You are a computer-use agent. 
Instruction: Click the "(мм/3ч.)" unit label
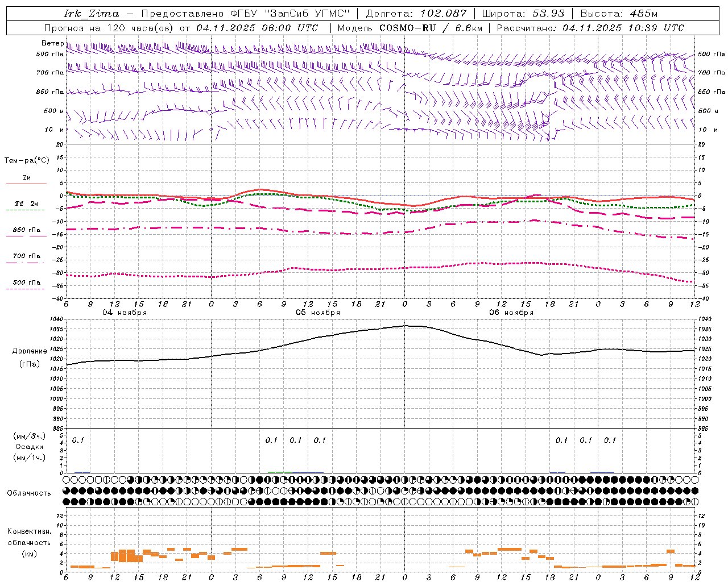pyautogui.click(x=29, y=436)
